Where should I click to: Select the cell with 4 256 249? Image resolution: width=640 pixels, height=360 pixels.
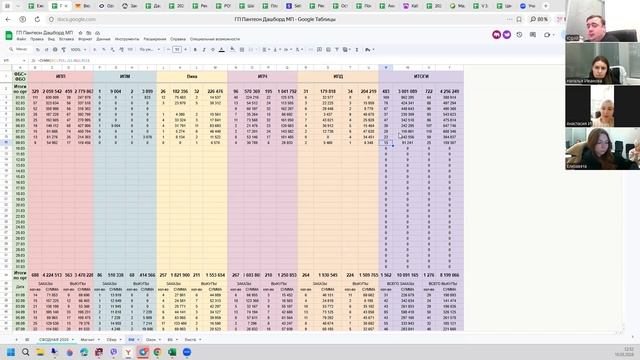tap(449, 91)
